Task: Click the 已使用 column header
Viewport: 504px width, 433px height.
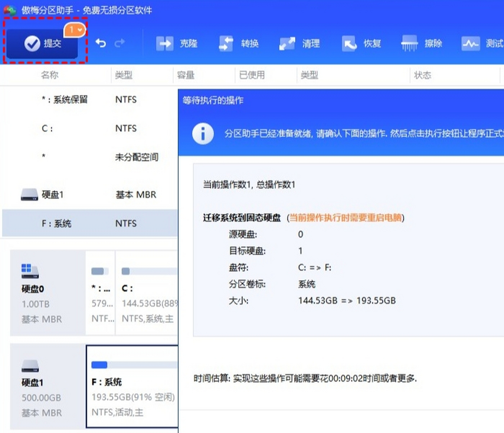Action: [x=252, y=75]
